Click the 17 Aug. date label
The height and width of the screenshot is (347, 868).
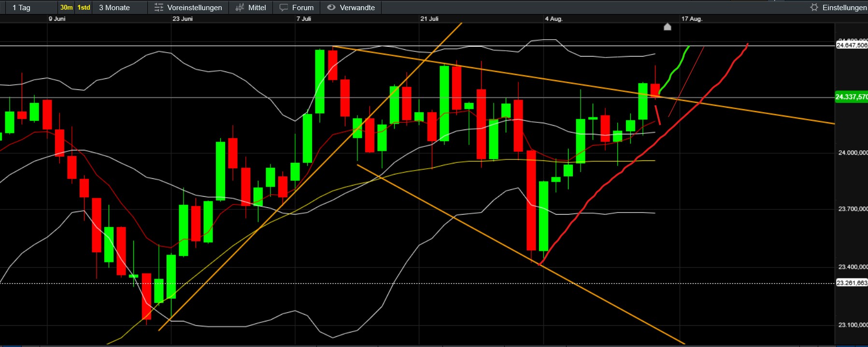[692, 19]
